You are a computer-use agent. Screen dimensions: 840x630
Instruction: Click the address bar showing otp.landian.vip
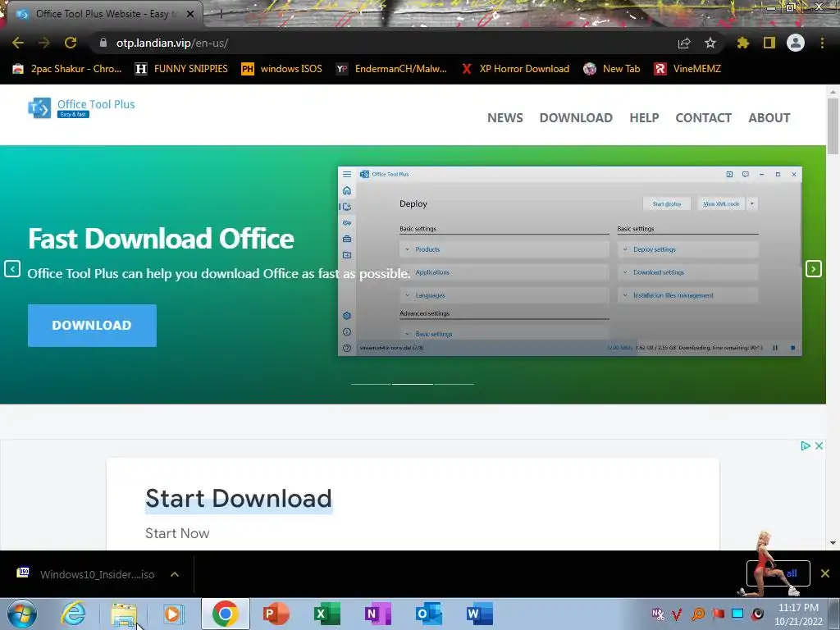386,43
